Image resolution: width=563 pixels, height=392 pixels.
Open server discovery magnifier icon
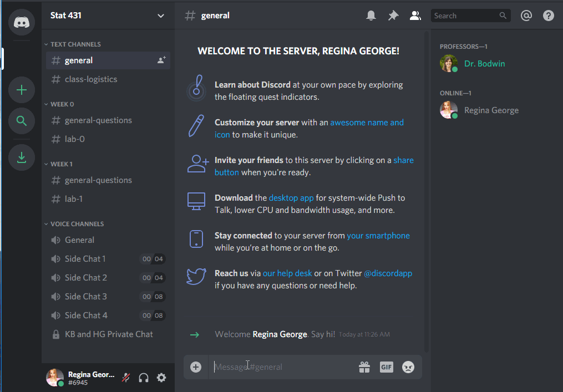22,121
